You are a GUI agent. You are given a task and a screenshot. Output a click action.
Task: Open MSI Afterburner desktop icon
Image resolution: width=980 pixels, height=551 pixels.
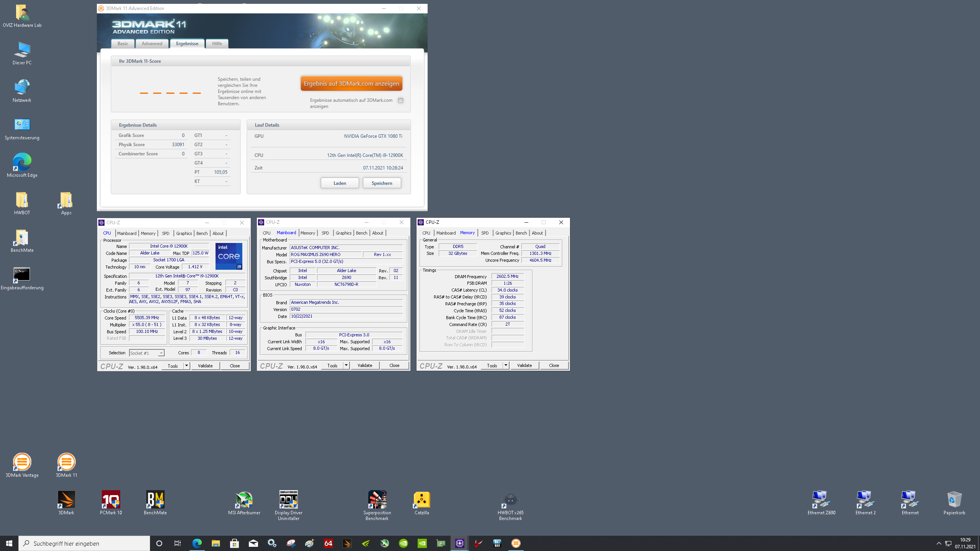pos(244,502)
